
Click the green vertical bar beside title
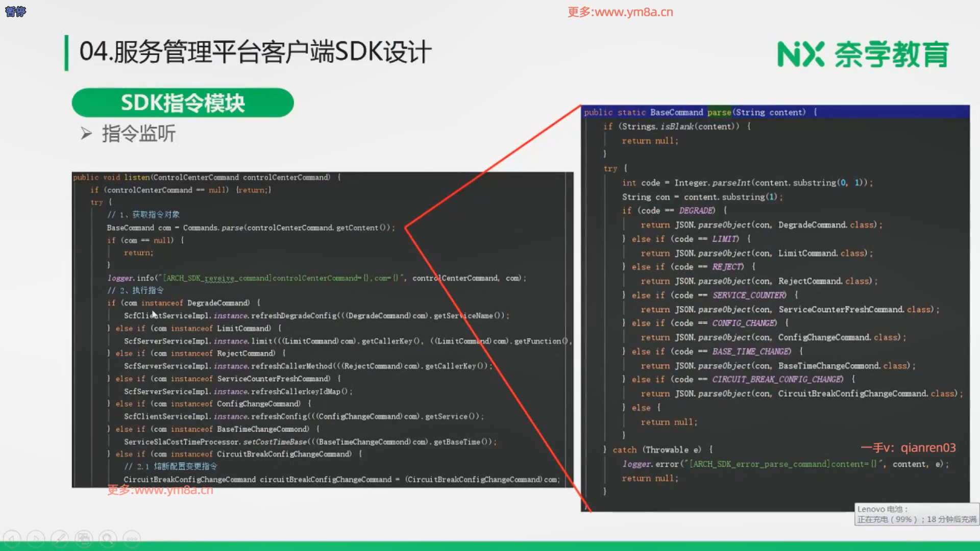coord(66,53)
